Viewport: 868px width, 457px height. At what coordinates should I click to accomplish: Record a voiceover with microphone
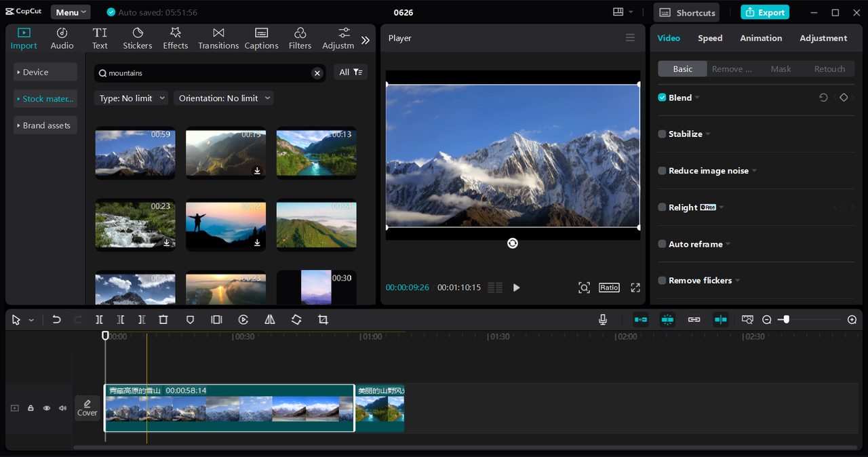(x=603, y=319)
